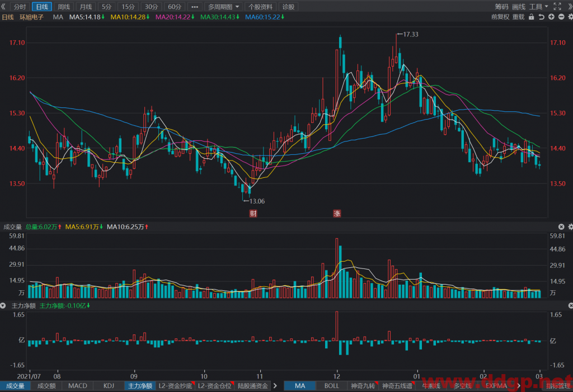Select BOLL main chart indicator
Screen dimensions: 573x392
331,386
